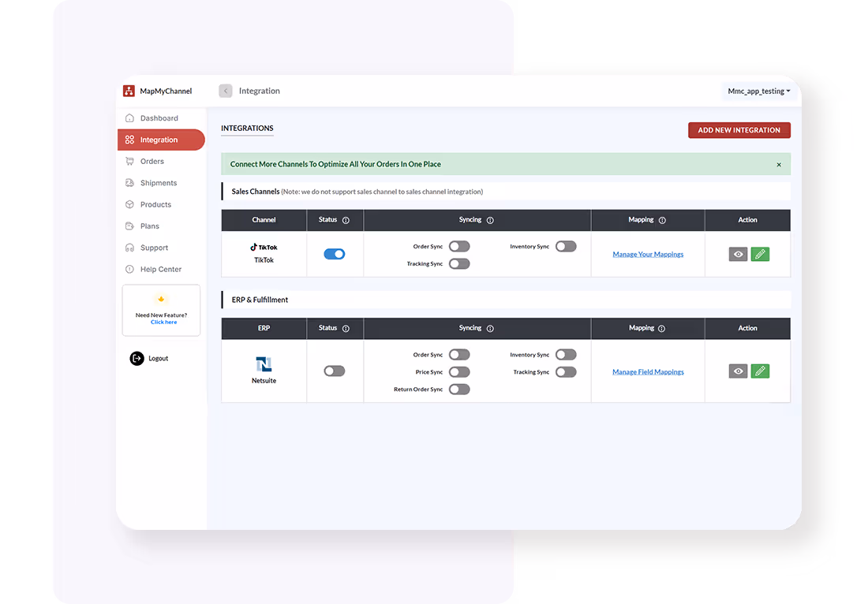Enable Netsuite Tracking Sync
Screen dimensions: 868x604
point(566,371)
